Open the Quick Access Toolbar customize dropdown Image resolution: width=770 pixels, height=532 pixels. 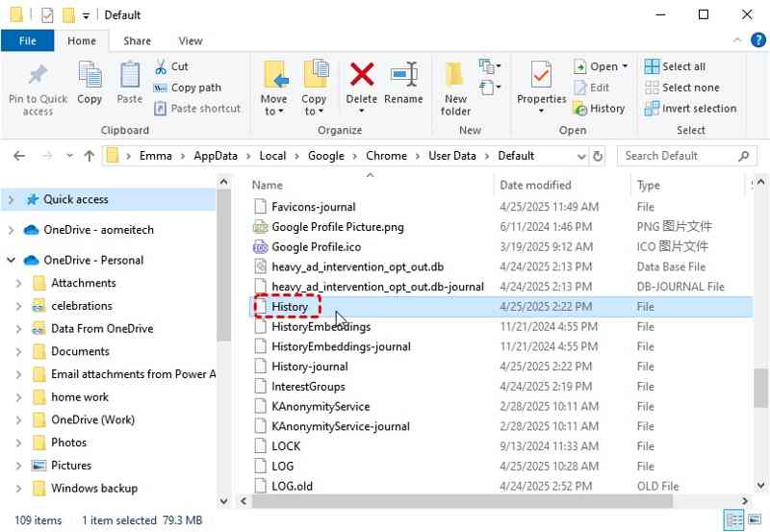pos(86,16)
